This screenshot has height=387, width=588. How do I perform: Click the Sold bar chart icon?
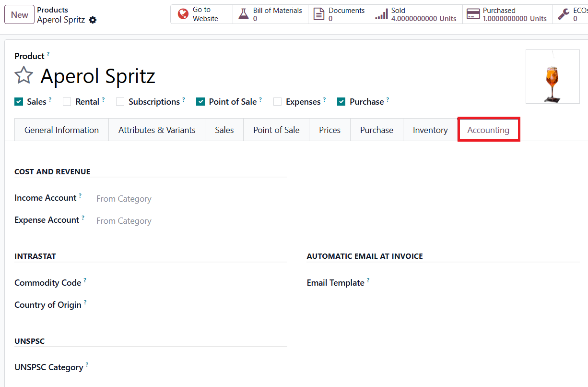click(x=381, y=14)
